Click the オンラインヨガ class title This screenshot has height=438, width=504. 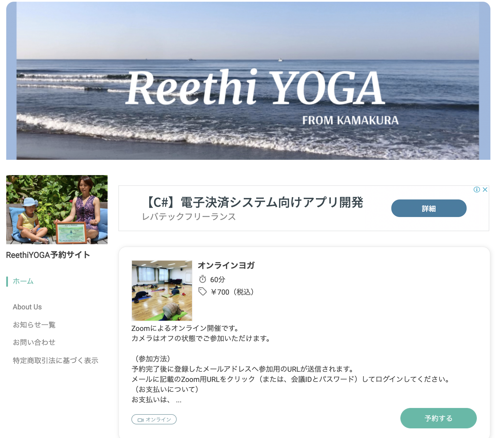pos(226,265)
